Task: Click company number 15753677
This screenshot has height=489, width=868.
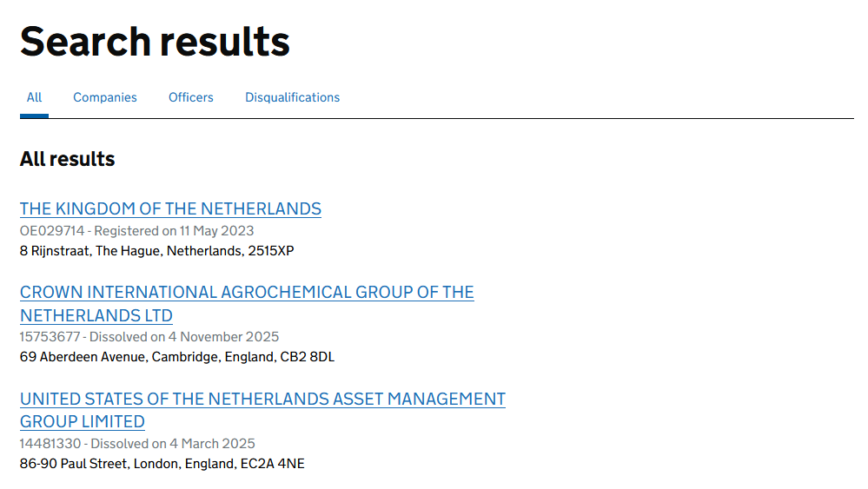Action: pyautogui.click(x=50, y=336)
